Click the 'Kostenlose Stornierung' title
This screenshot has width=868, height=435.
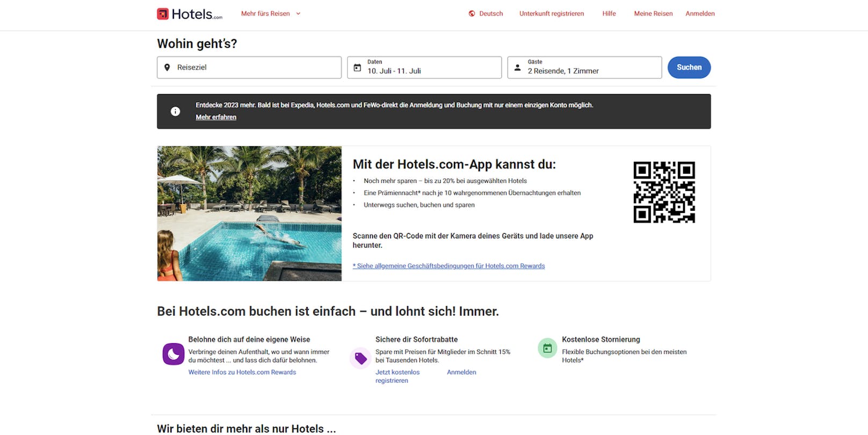point(601,339)
